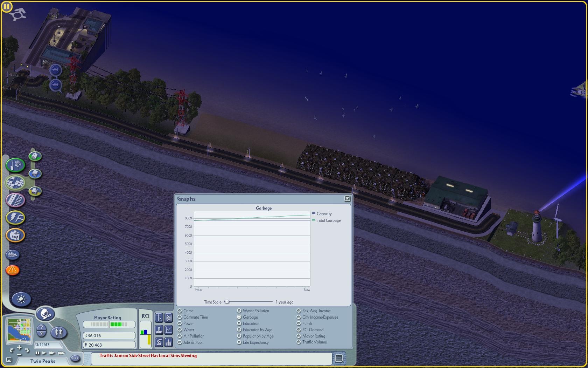The image size is (588, 368).
Task: Rotate the view counter-clockwise
Action: (x=12, y=350)
